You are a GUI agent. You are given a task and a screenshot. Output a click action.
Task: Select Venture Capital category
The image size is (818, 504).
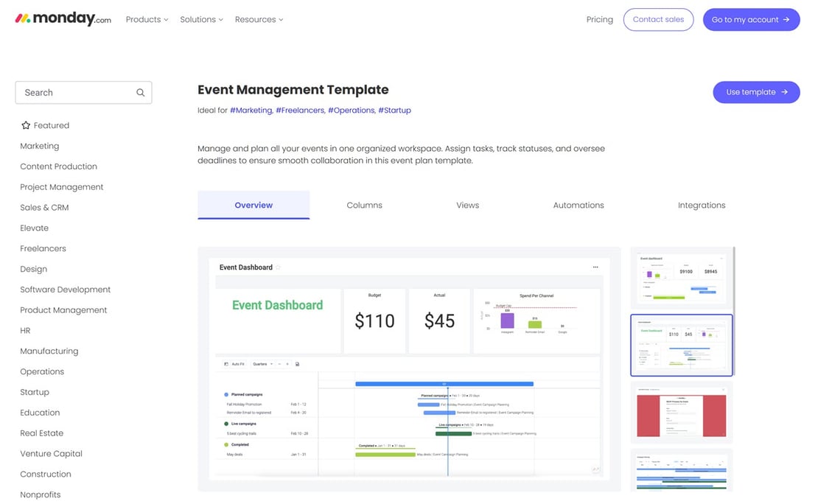point(51,453)
